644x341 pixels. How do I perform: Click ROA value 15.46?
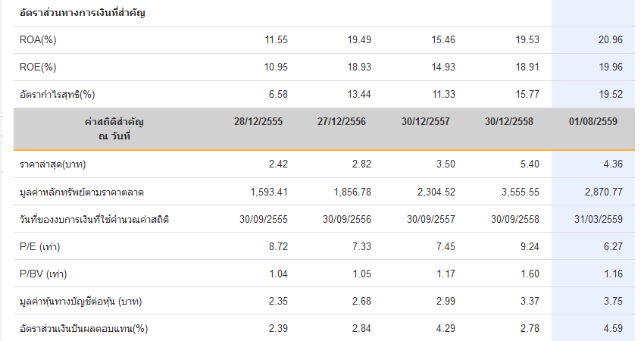click(443, 40)
